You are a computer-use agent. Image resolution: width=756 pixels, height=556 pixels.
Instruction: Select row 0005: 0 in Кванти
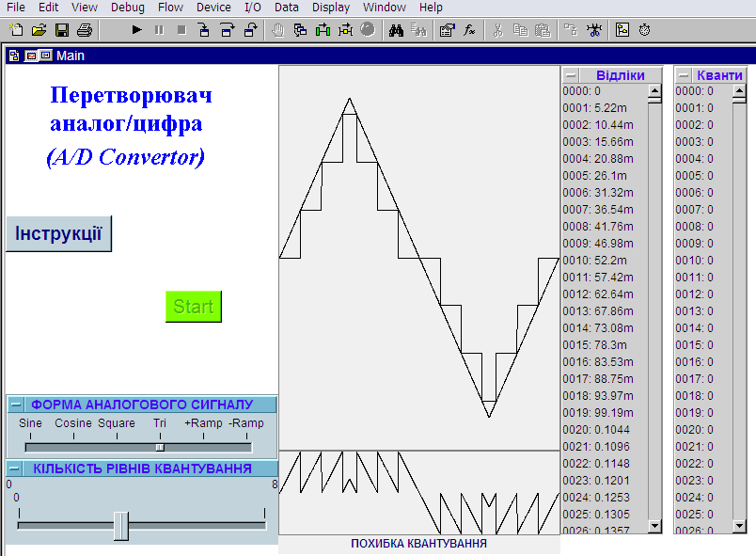703,176
